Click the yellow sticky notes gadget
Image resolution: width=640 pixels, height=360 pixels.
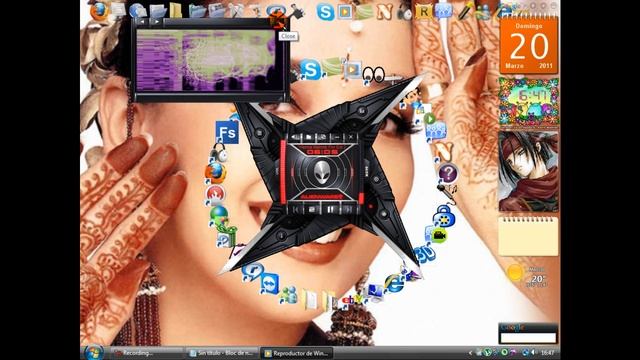[528, 236]
